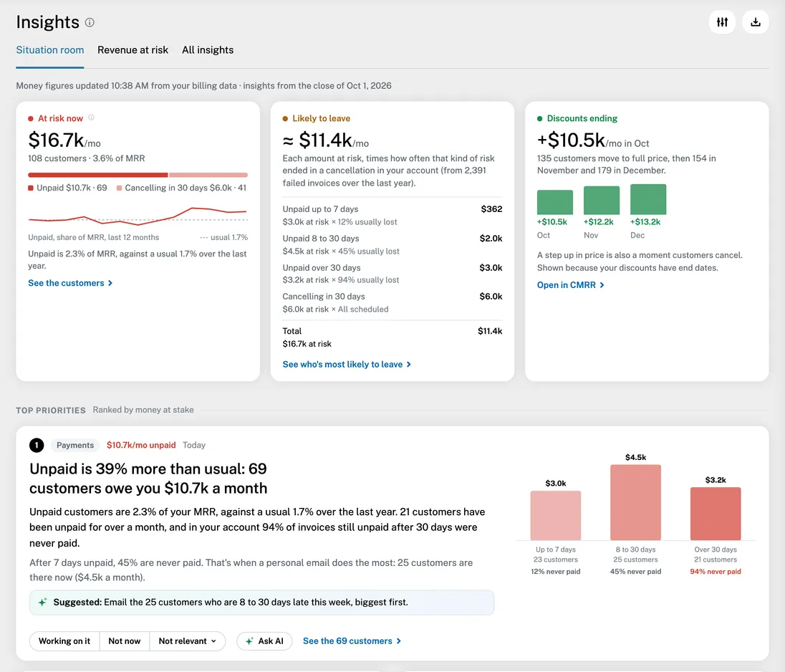Click the number 1 priority badge

click(37, 445)
